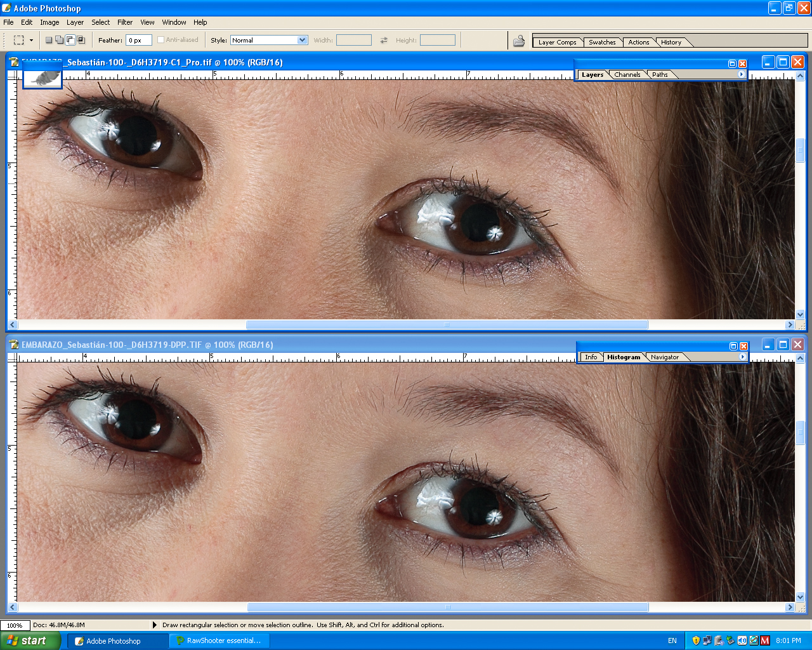Image resolution: width=812 pixels, height=650 pixels.
Task: Click scroll-right arrow in DPP.TIF window
Action: click(790, 607)
